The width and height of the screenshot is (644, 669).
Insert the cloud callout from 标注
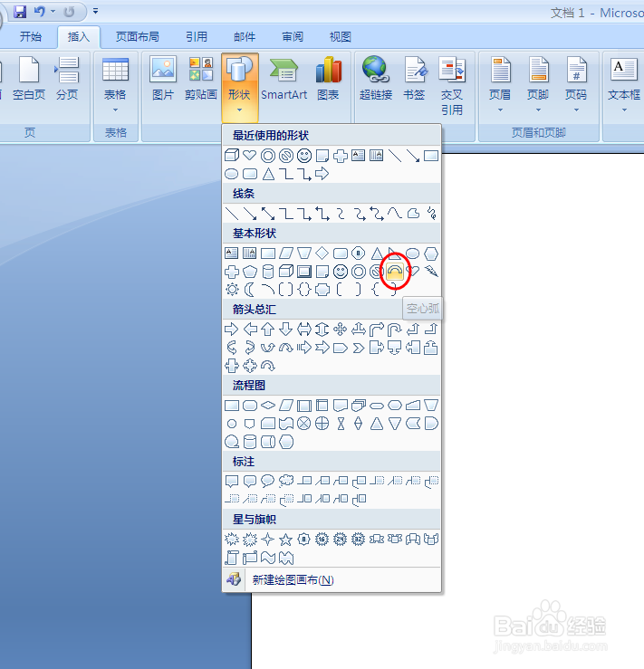click(x=286, y=482)
